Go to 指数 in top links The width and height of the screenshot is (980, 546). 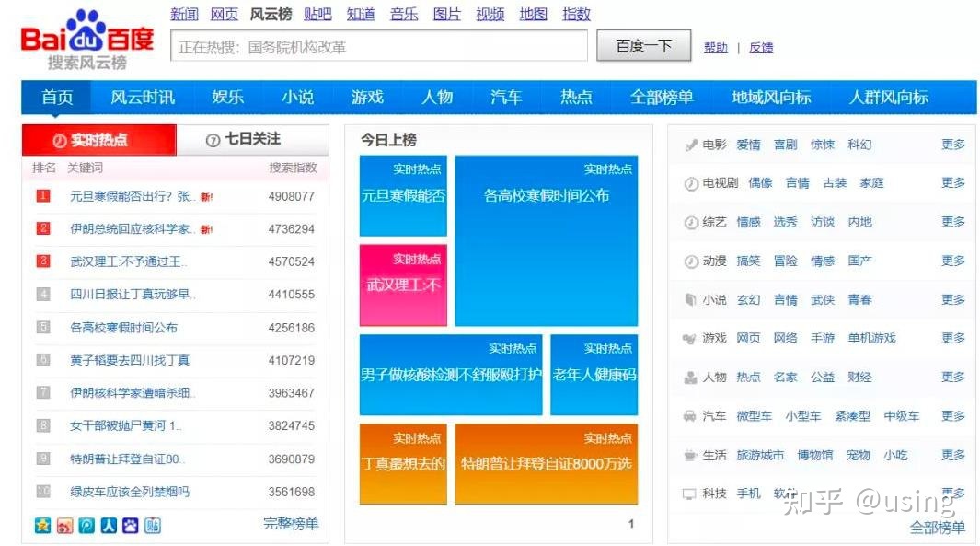coord(576,15)
